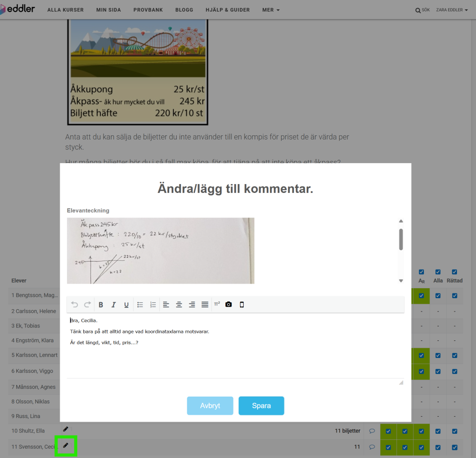476x458 pixels.
Task: Apply italic formatting in the editor
Action: pos(113,305)
